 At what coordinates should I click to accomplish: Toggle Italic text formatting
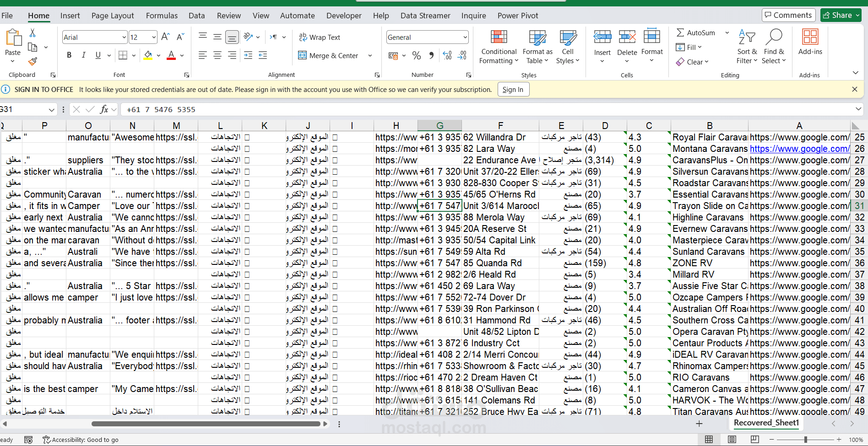click(83, 55)
